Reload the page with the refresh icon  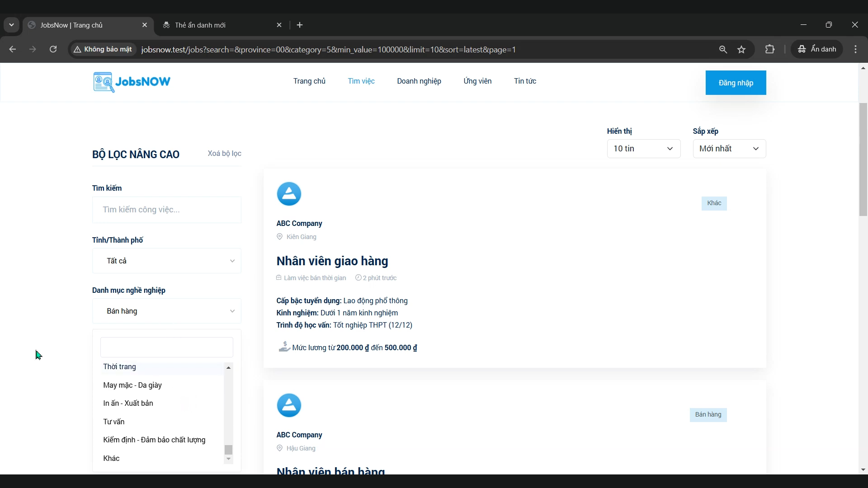[53, 49]
